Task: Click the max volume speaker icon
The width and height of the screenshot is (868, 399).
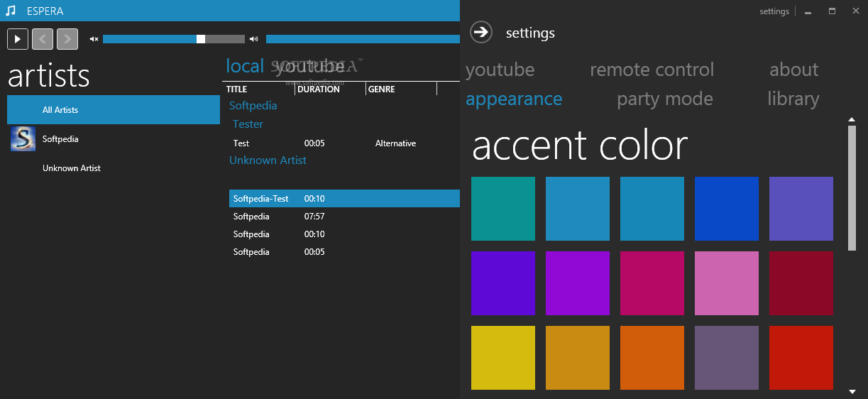Action: [254, 39]
